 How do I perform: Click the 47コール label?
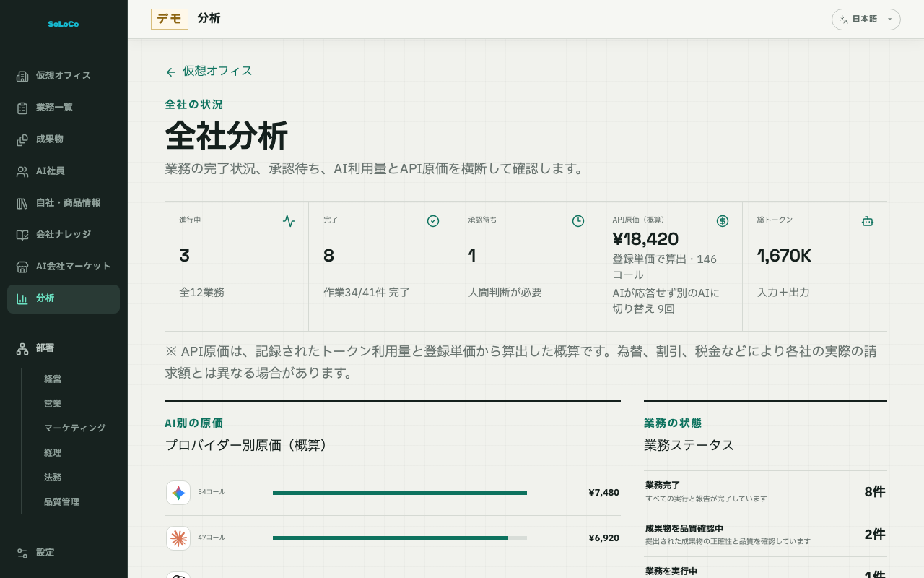[212, 538]
